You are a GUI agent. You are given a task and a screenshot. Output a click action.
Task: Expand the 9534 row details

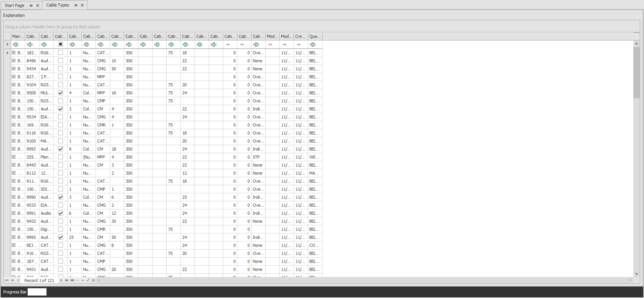(13, 117)
